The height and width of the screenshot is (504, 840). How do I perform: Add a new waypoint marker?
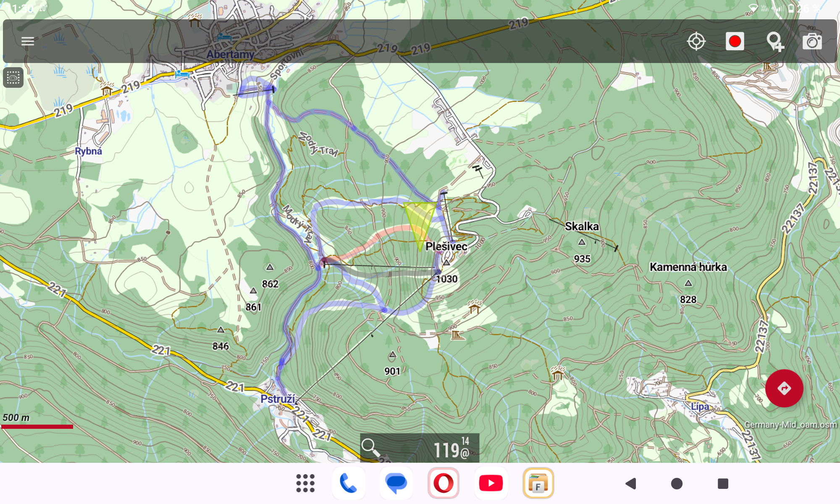774,42
